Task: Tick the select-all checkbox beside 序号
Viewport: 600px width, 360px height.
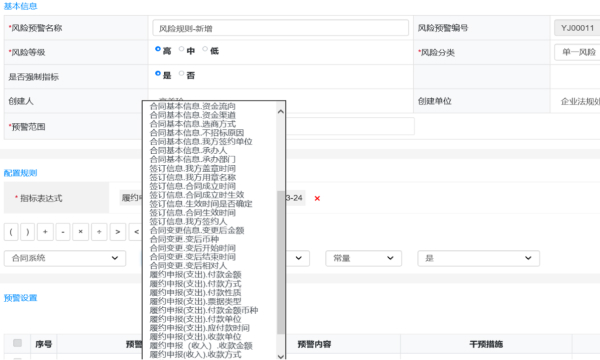Action: pyautogui.click(x=17, y=343)
